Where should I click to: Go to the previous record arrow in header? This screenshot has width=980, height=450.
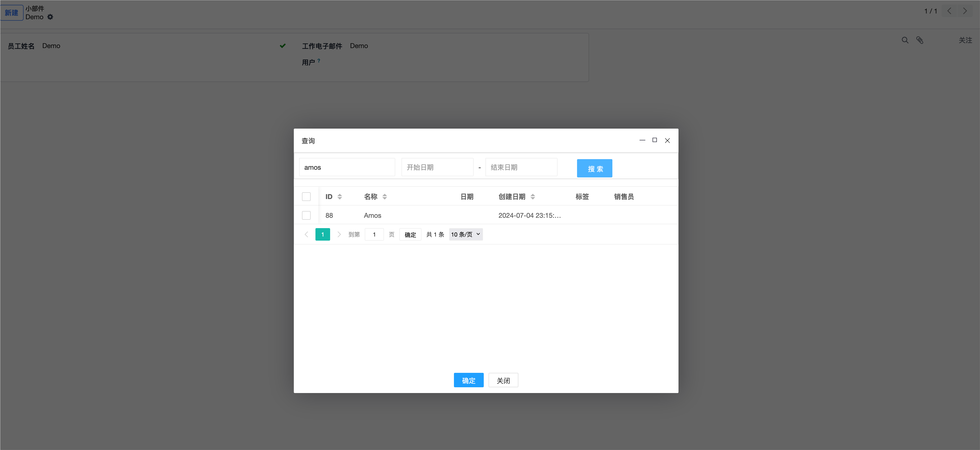coord(949,11)
